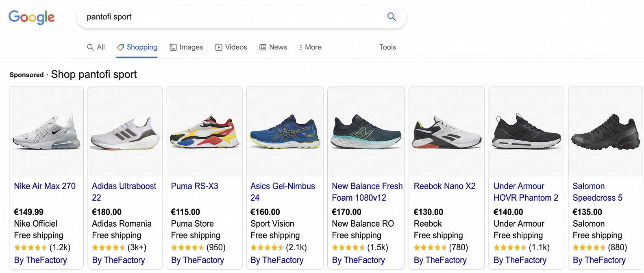The width and height of the screenshot is (644, 273).
Task: Open the Nike Air Max 270 title link
Action: pos(45,186)
